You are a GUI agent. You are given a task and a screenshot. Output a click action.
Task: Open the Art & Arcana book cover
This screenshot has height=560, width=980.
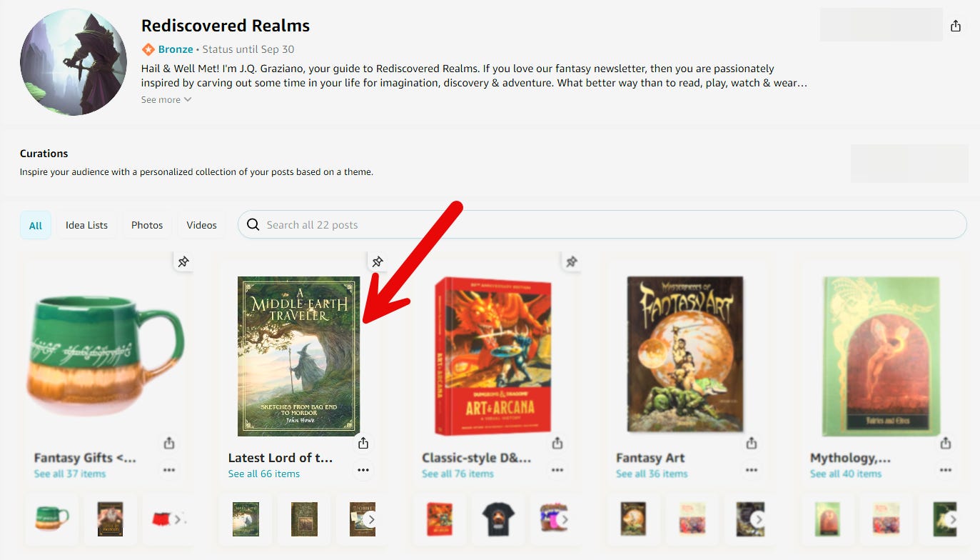493,356
